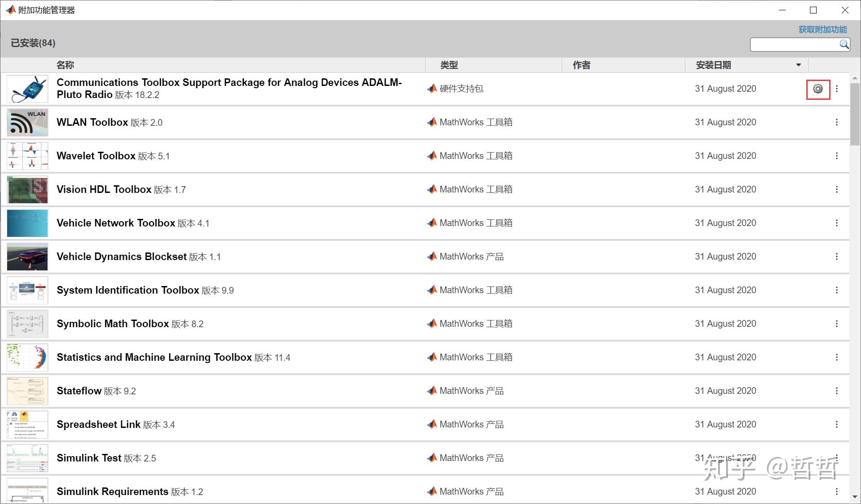Open options menu for WLAN Toolbox
Image resolution: width=861 pixels, height=504 pixels.
(x=836, y=122)
